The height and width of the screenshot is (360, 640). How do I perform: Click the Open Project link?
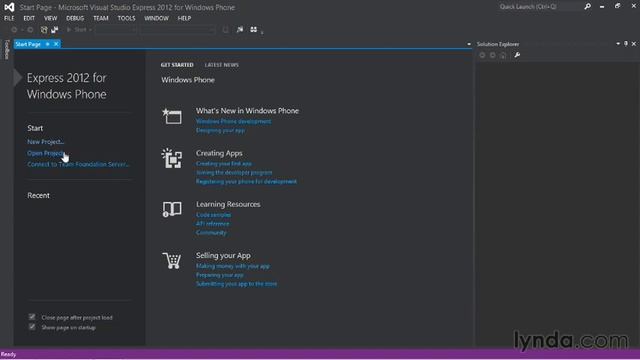point(46,153)
